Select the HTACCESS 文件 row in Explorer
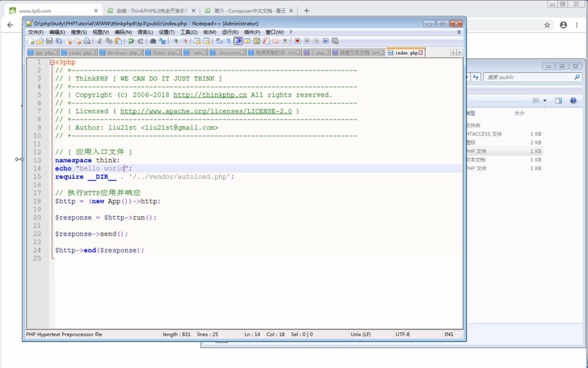This screenshot has width=588, height=368. coord(505,134)
